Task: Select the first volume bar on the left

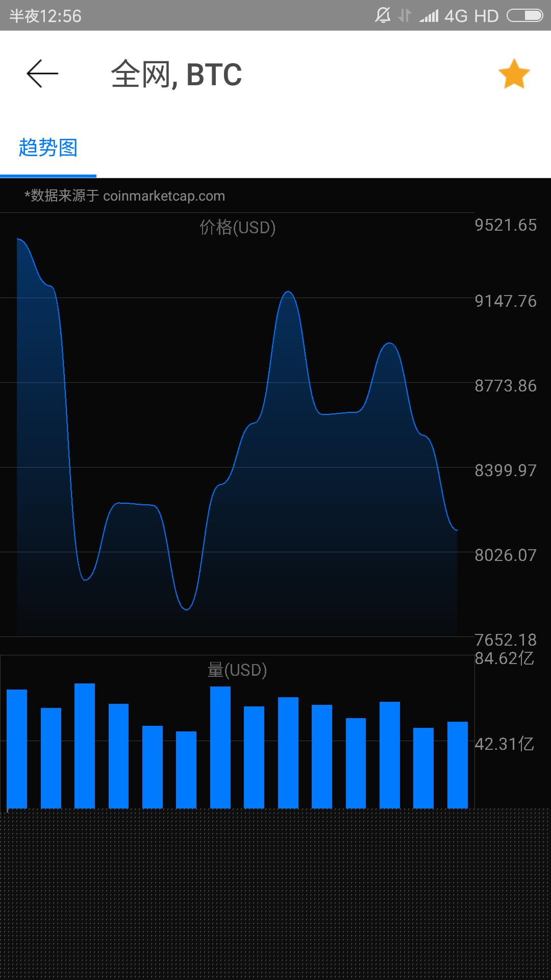Action: pos(17,748)
